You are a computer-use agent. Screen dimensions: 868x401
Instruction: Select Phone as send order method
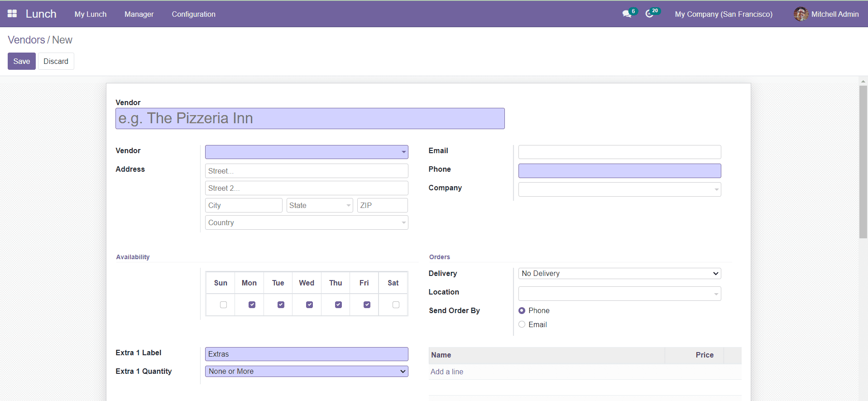tap(522, 310)
